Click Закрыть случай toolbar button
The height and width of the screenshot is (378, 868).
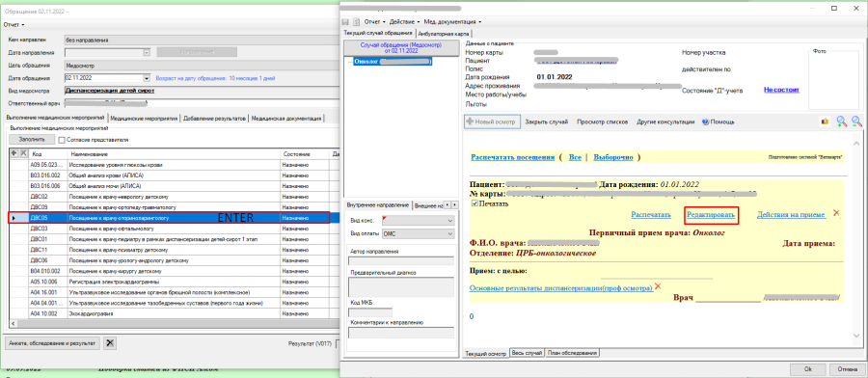[547, 121]
